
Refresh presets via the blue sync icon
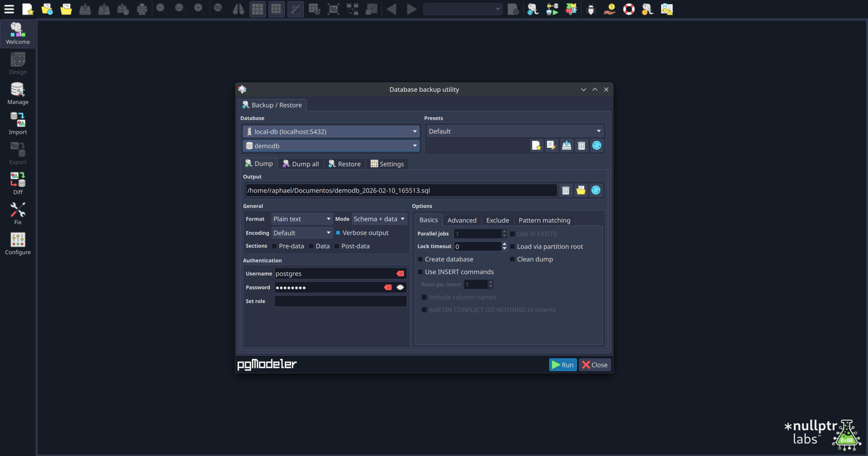click(597, 146)
